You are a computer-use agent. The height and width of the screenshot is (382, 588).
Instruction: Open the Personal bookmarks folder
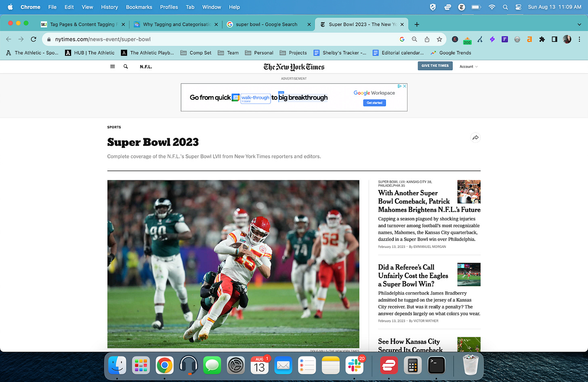259,53
